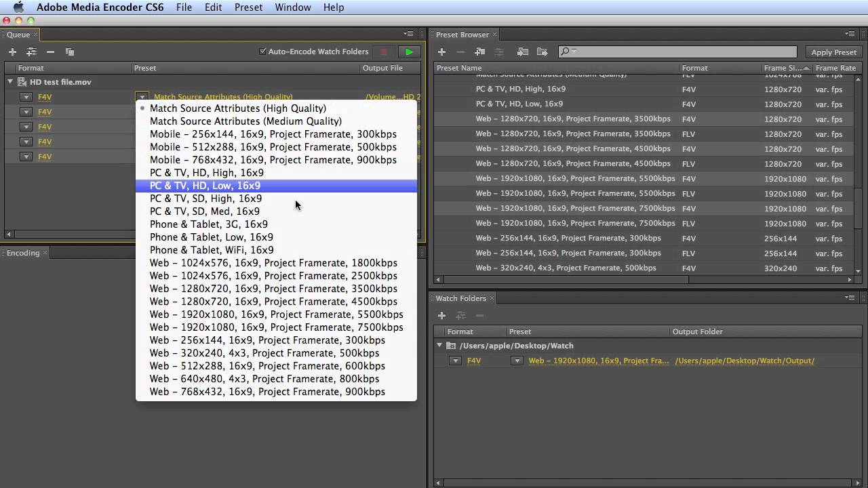
Task: Click Preset Browser search field
Action: (678, 52)
